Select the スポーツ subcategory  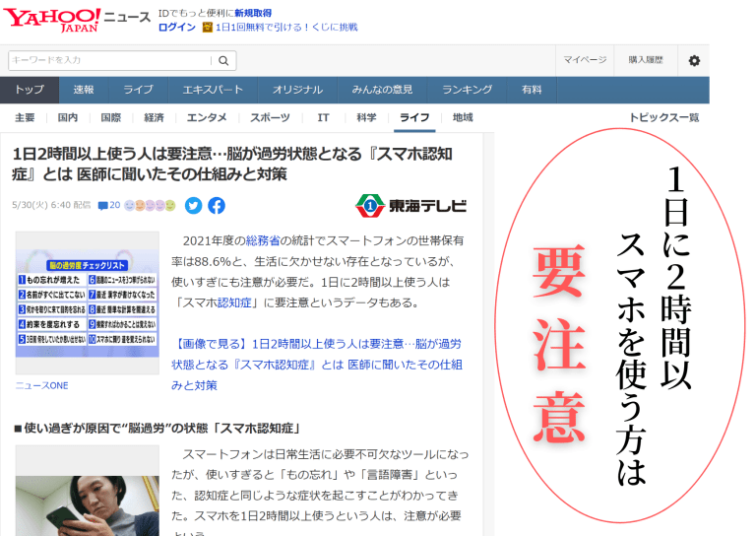[x=270, y=118]
